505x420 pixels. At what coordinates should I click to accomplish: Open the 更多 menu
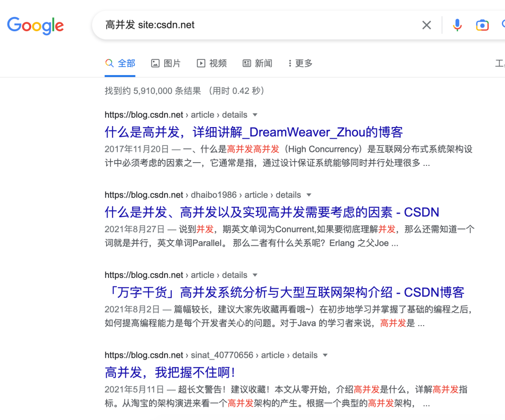[x=300, y=64]
